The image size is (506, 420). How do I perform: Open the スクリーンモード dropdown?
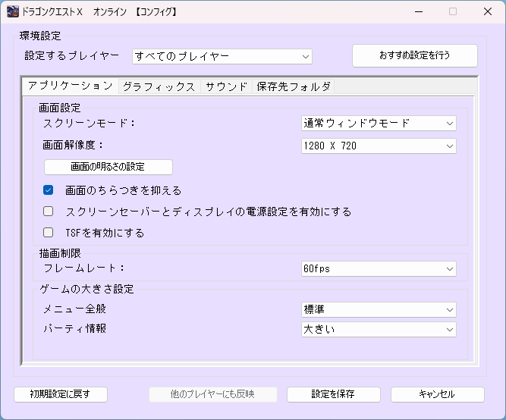point(379,124)
